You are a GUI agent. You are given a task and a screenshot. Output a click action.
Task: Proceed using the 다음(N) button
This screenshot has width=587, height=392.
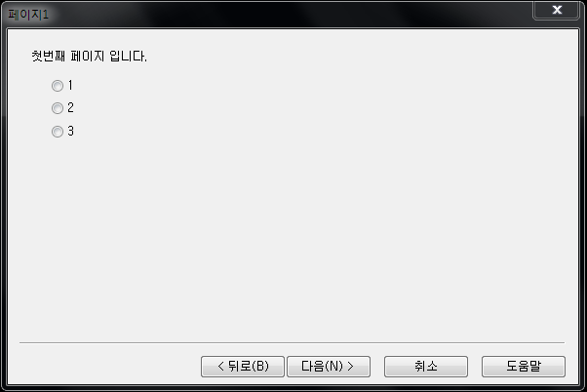pos(329,367)
